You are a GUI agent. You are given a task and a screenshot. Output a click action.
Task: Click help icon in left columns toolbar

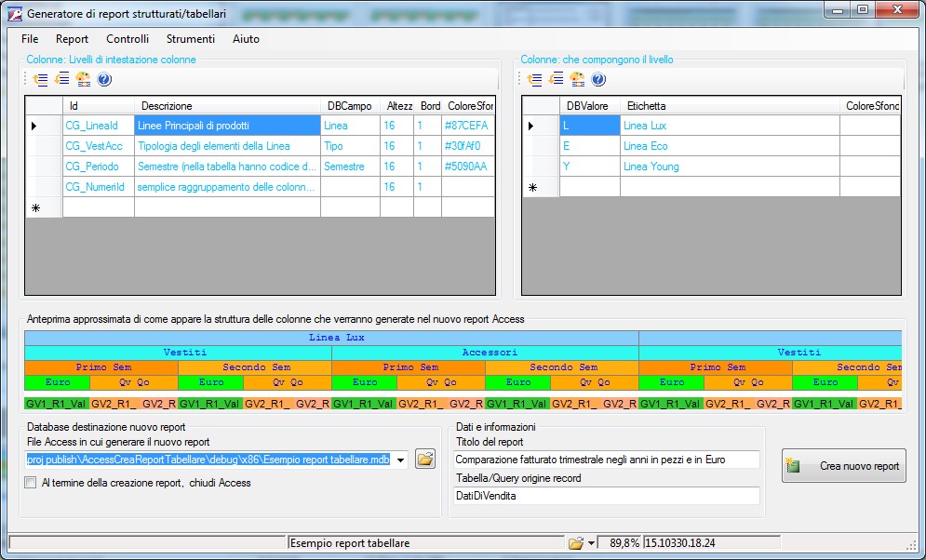(x=104, y=79)
